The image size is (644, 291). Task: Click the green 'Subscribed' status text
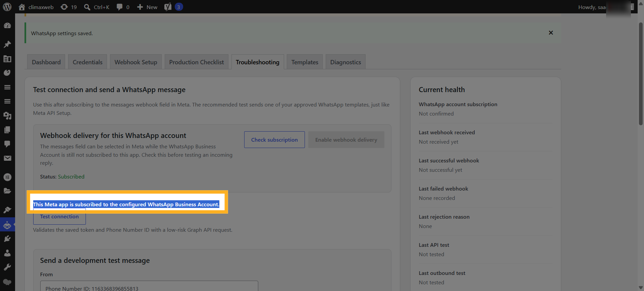click(71, 176)
